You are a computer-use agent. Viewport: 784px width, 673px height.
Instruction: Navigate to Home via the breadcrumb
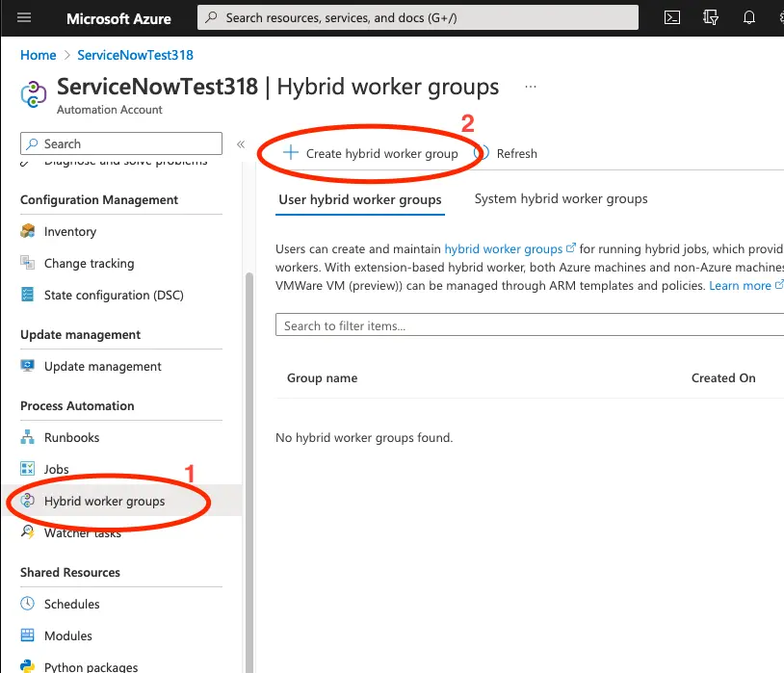tap(38, 55)
